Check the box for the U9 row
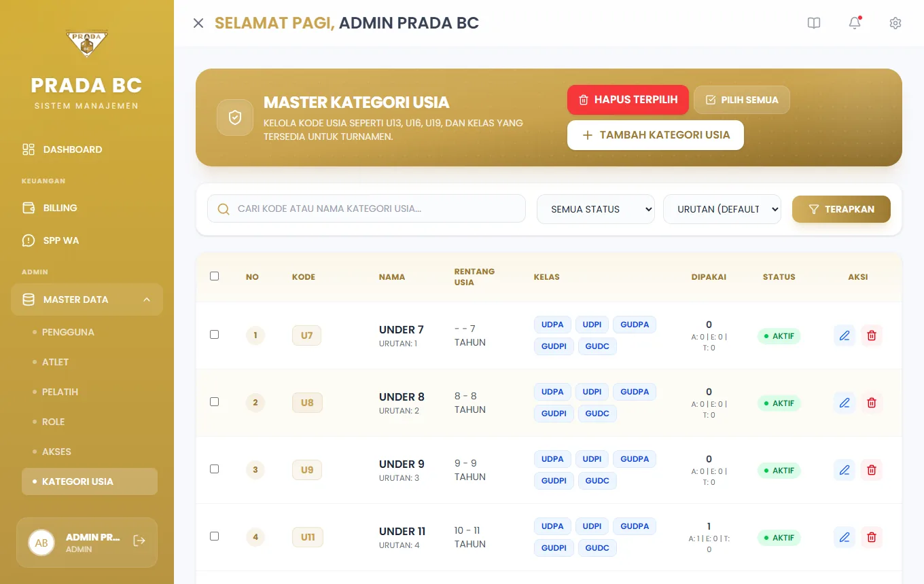The width and height of the screenshot is (924, 584). coord(215,469)
